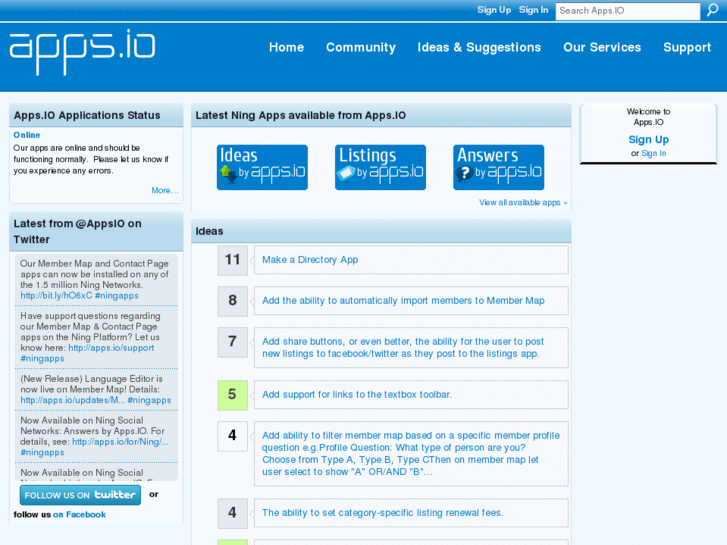Viewport: 727px width, 545px height.
Task: Click the search magnifier icon
Action: (713, 10)
